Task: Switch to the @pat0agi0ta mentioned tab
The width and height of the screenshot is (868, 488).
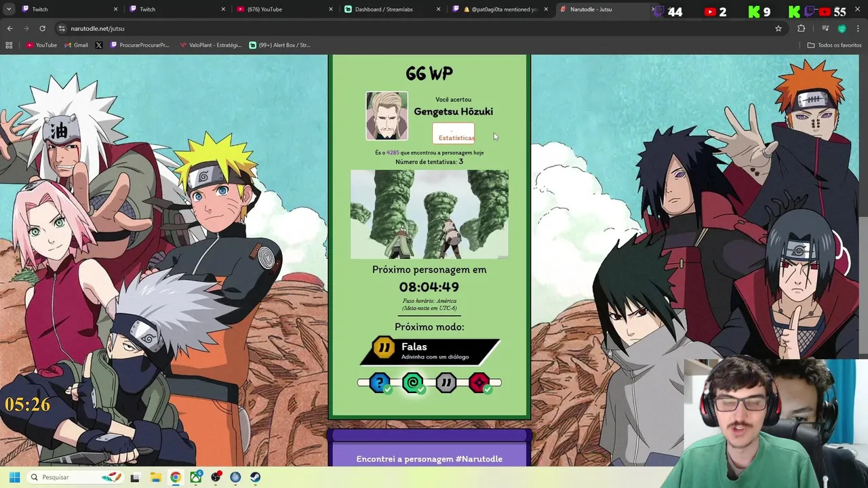Action: [x=500, y=9]
